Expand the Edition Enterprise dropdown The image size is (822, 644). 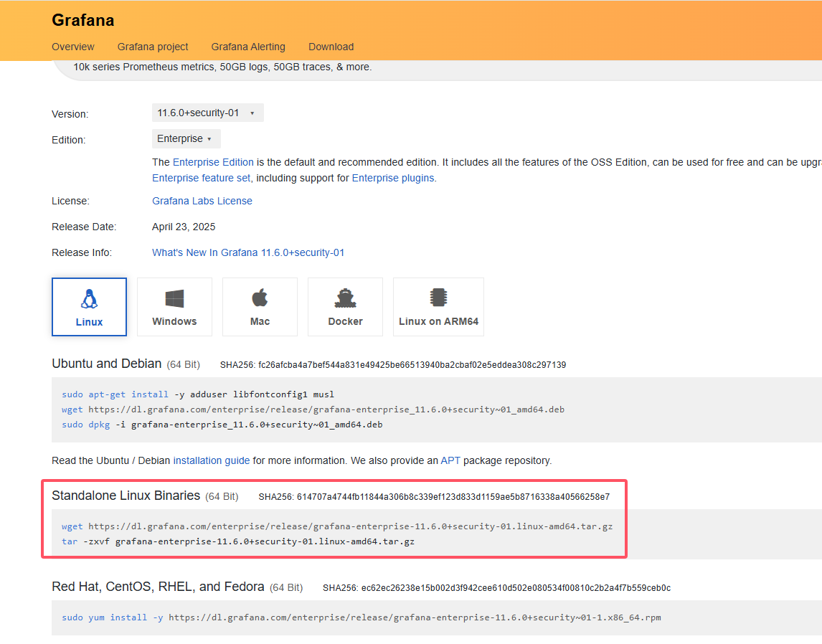(186, 138)
